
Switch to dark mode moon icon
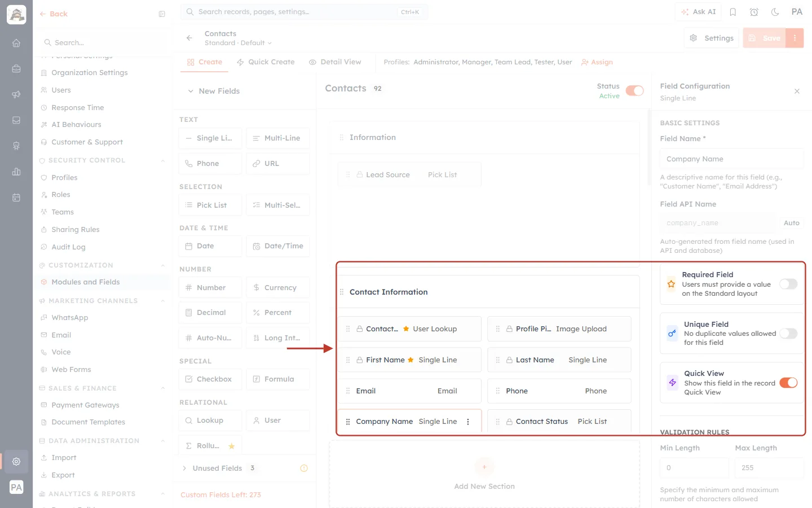click(x=775, y=12)
